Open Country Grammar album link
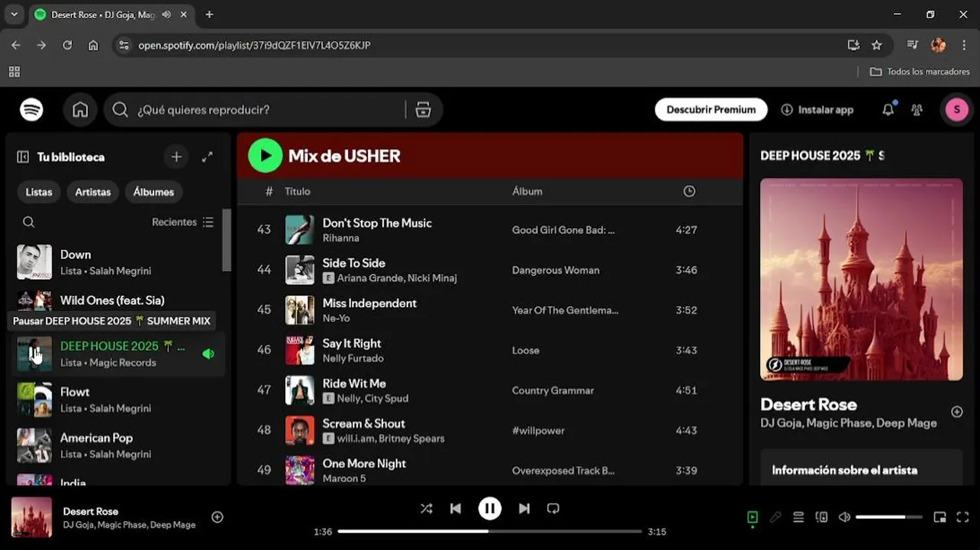Viewport: 980px width, 550px height. pyautogui.click(x=553, y=390)
